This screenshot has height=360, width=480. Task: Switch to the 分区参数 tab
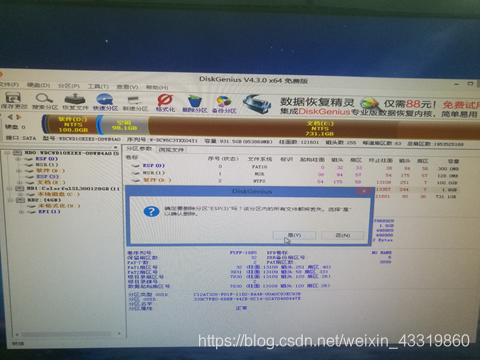(139, 149)
